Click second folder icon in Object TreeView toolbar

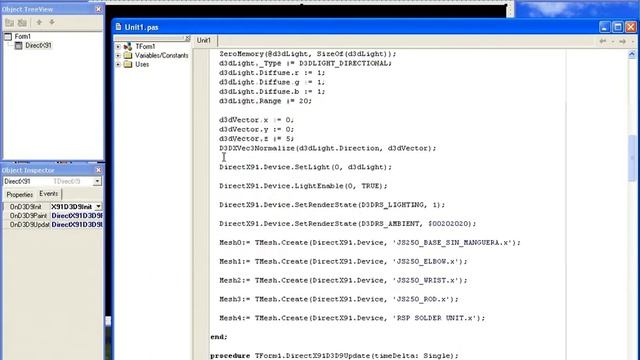click(22, 22)
